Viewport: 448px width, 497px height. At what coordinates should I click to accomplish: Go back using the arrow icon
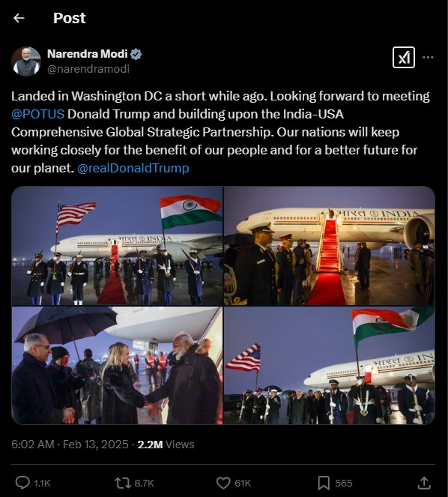(19, 18)
